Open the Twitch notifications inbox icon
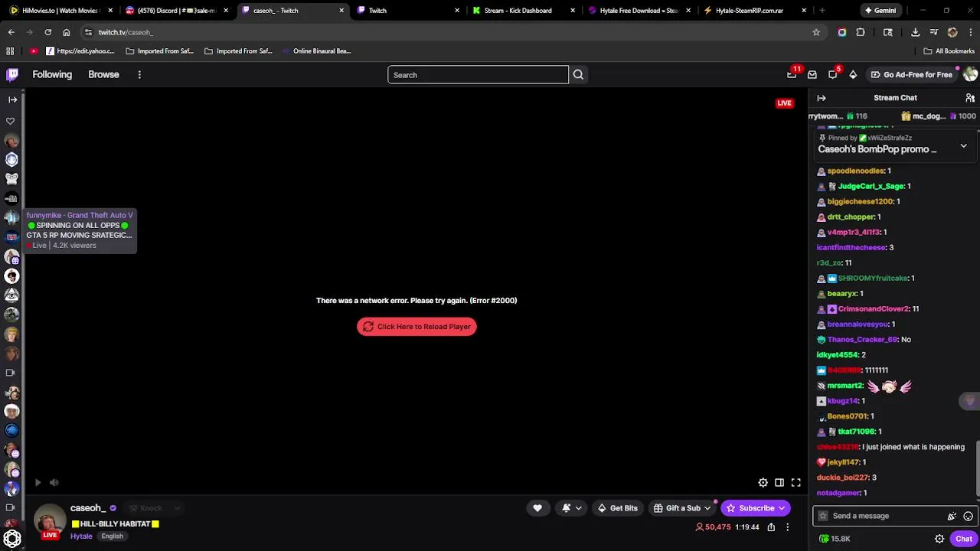The image size is (980, 551). (812, 74)
